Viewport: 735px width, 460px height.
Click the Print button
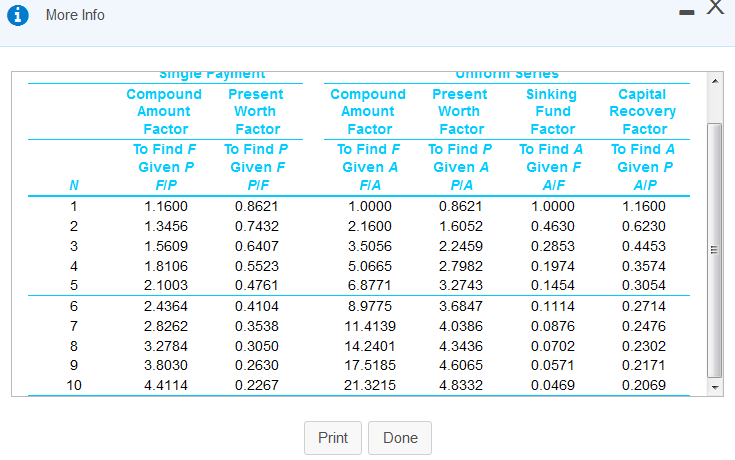[333, 438]
